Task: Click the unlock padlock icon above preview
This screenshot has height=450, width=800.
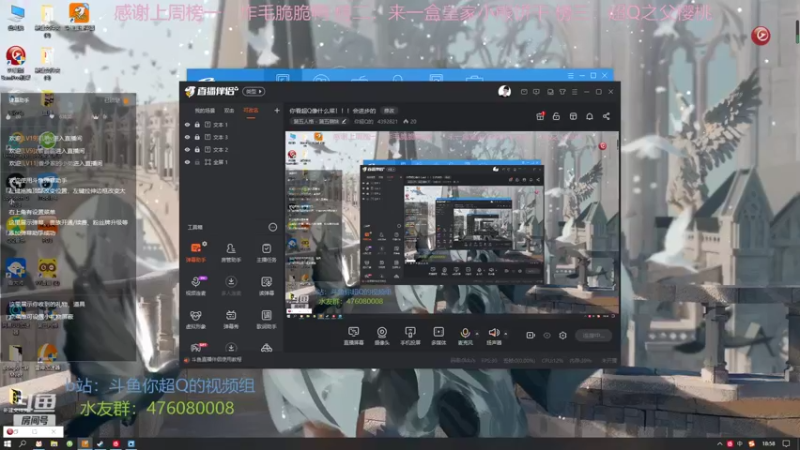Action: coord(556,116)
